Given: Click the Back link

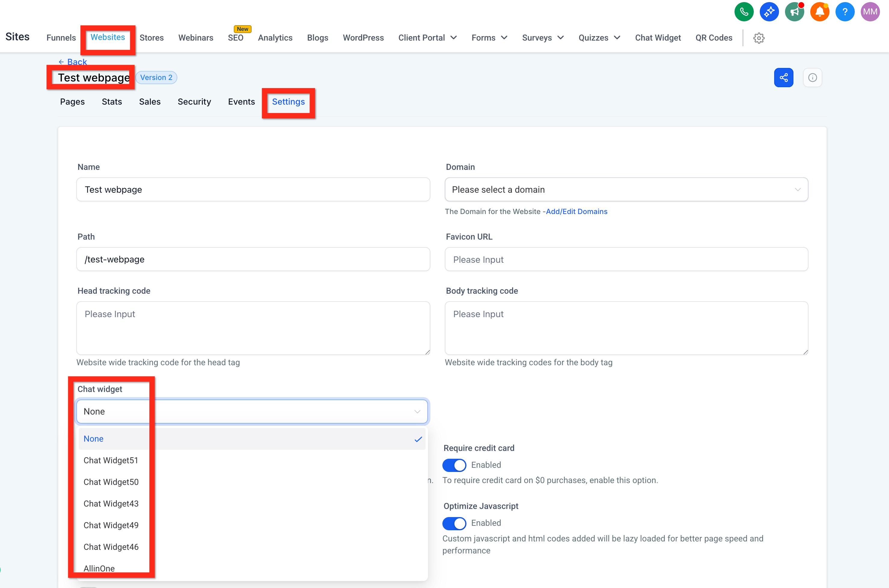Looking at the screenshot, I should coord(72,62).
